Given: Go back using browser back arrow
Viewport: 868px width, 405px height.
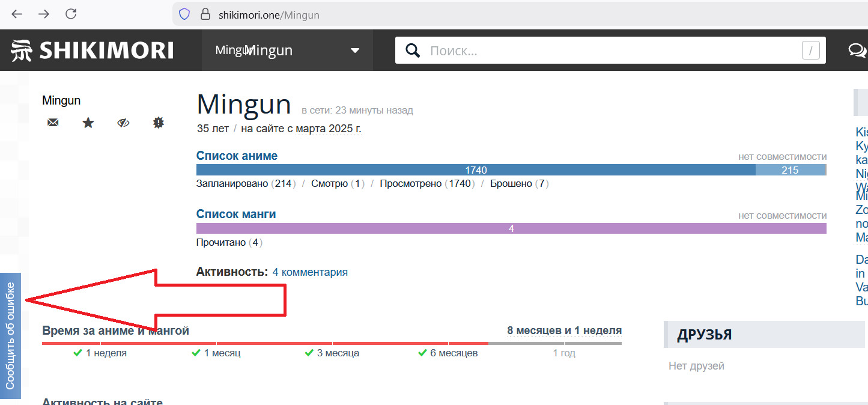Looking at the screenshot, I should pyautogui.click(x=17, y=14).
